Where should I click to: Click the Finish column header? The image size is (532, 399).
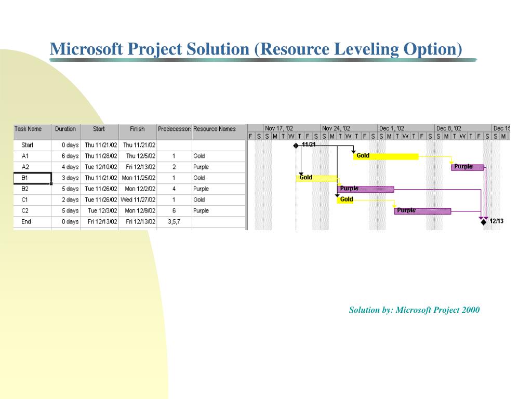pos(137,131)
